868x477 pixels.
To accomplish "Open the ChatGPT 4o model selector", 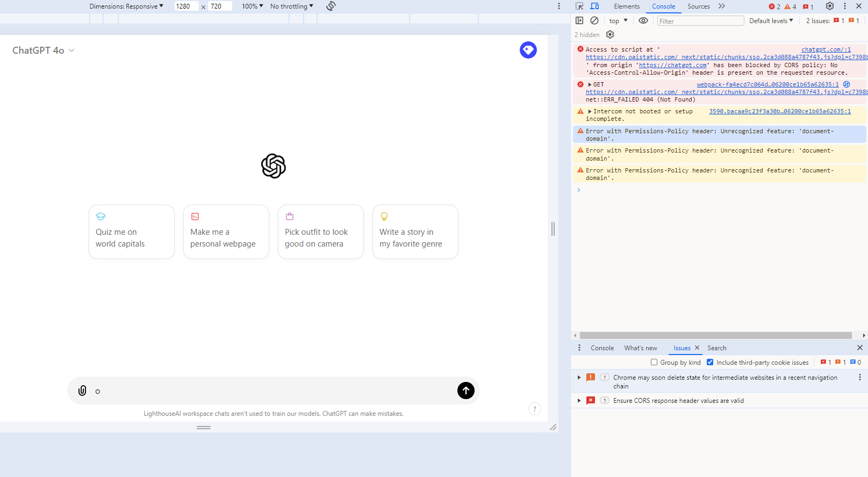I will pyautogui.click(x=44, y=50).
